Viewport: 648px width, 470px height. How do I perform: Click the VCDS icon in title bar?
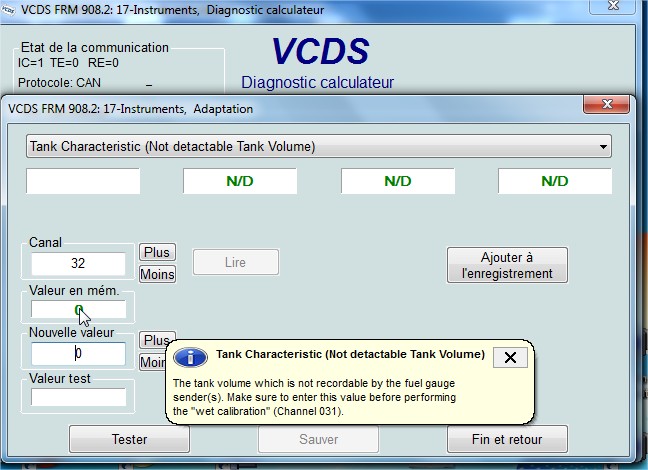(10, 9)
